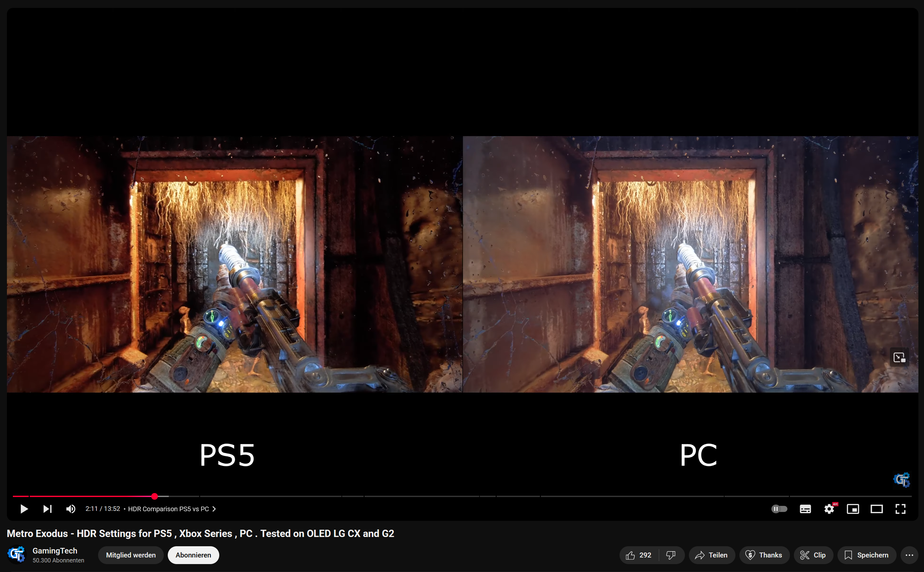Open the video settings gear
Image resolution: width=924 pixels, height=572 pixels.
click(829, 509)
